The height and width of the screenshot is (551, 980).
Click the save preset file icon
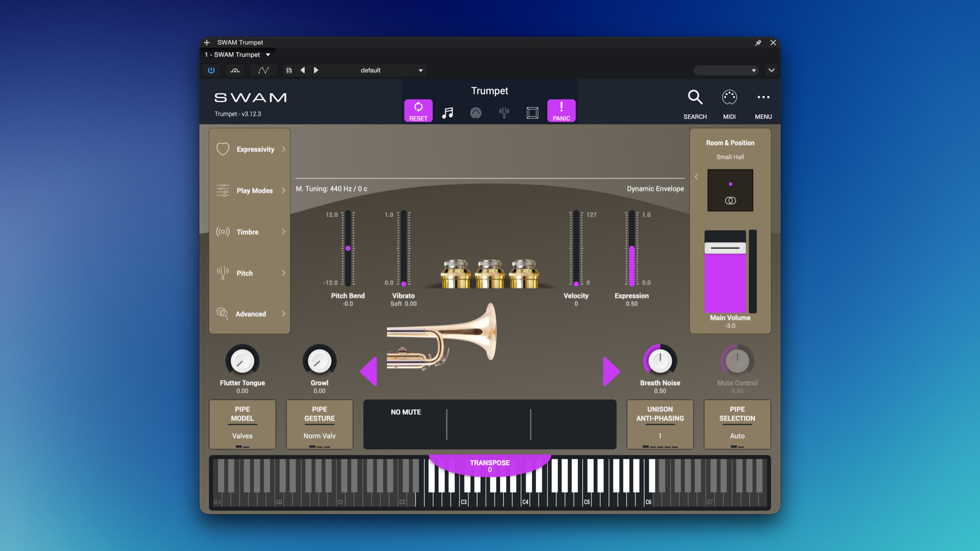pyautogui.click(x=289, y=70)
